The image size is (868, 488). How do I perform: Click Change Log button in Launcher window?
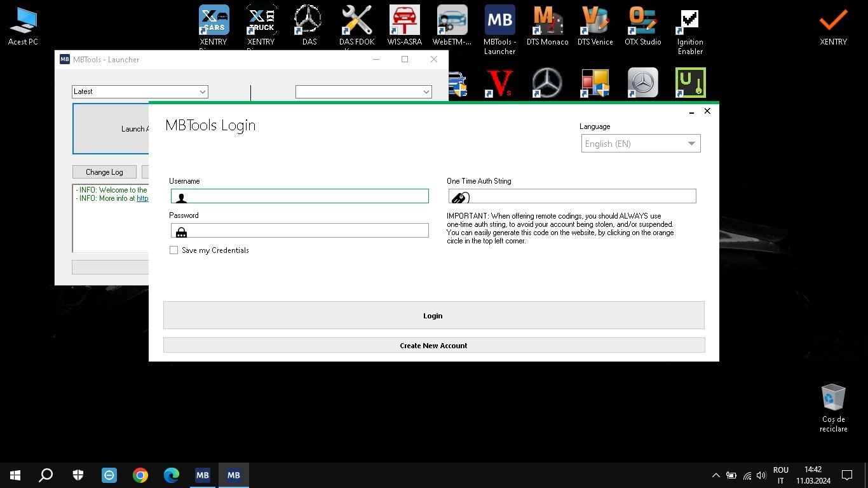coord(104,172)
